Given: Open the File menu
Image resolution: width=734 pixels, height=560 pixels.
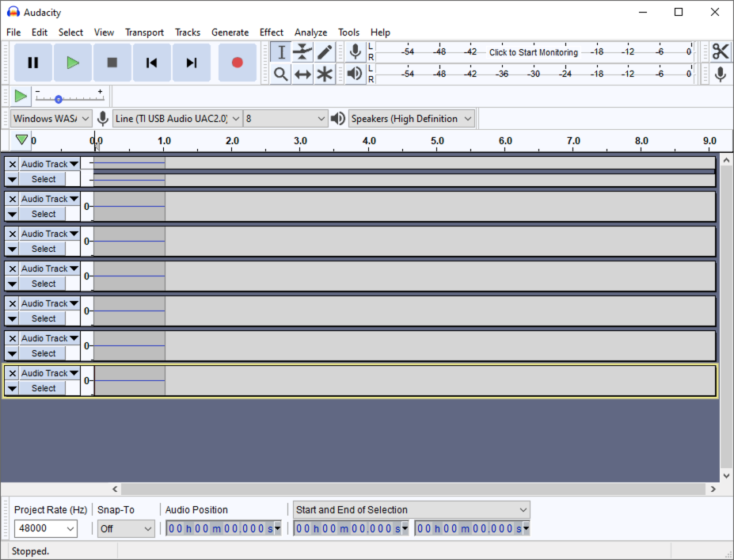Looking at the screenshot, I should [13, 32].
